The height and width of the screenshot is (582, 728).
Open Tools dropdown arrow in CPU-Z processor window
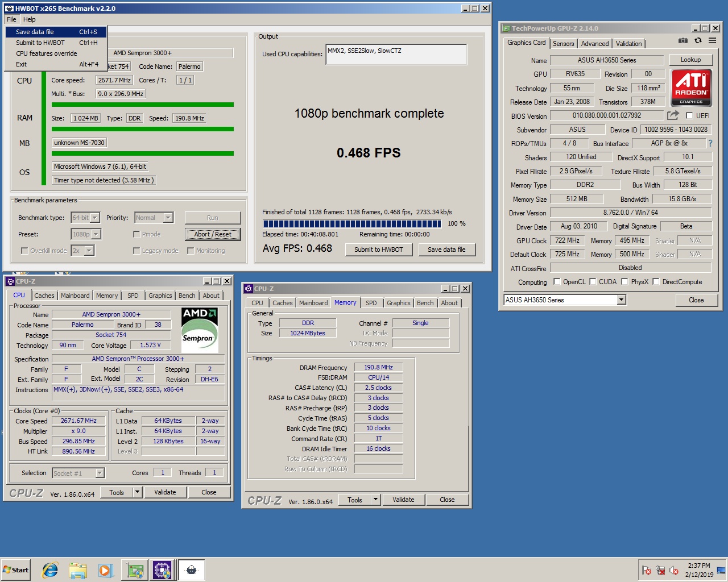coord(137,492)
